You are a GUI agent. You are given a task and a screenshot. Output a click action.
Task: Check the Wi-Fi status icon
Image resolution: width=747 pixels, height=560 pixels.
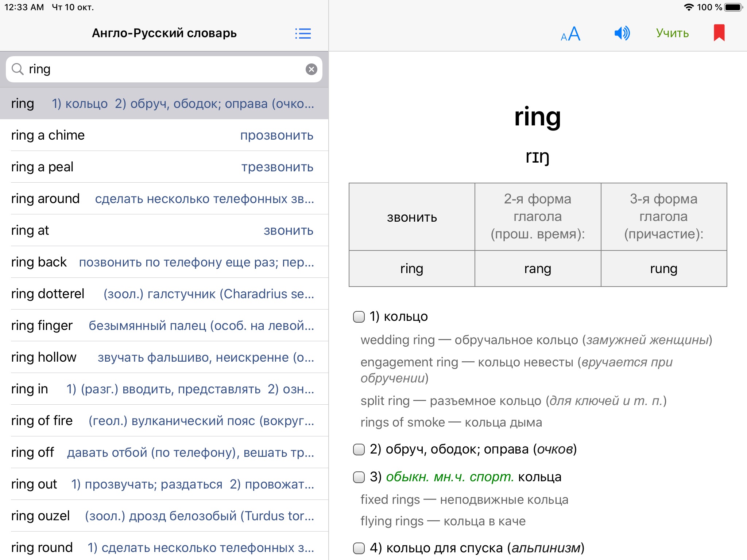pos(688,7)
